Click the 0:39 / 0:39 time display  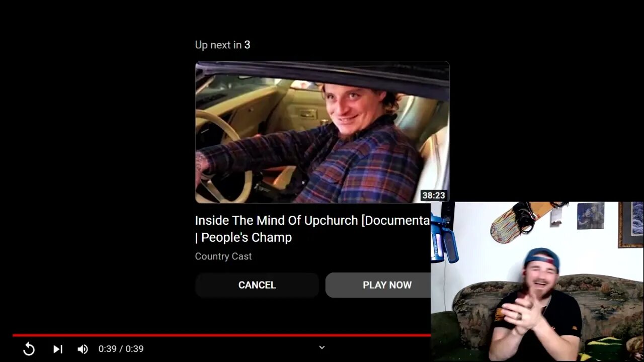(121, 349)
